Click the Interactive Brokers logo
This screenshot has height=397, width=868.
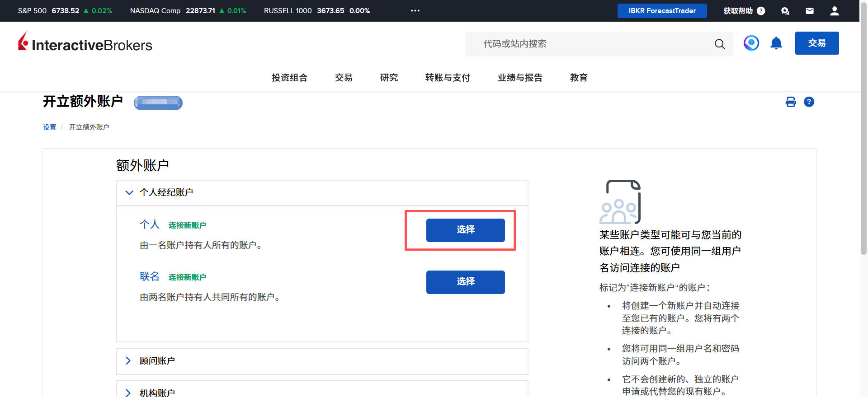(x=85, y=43)
